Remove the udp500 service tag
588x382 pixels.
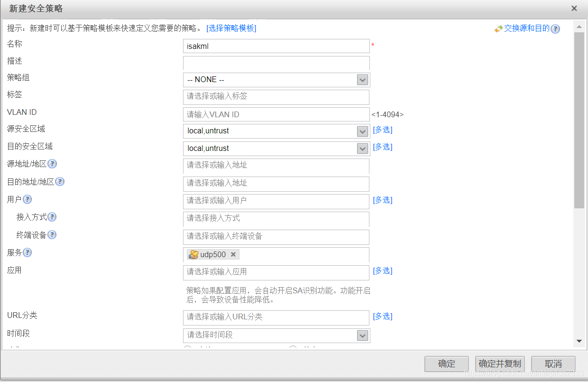coord(233,254)
